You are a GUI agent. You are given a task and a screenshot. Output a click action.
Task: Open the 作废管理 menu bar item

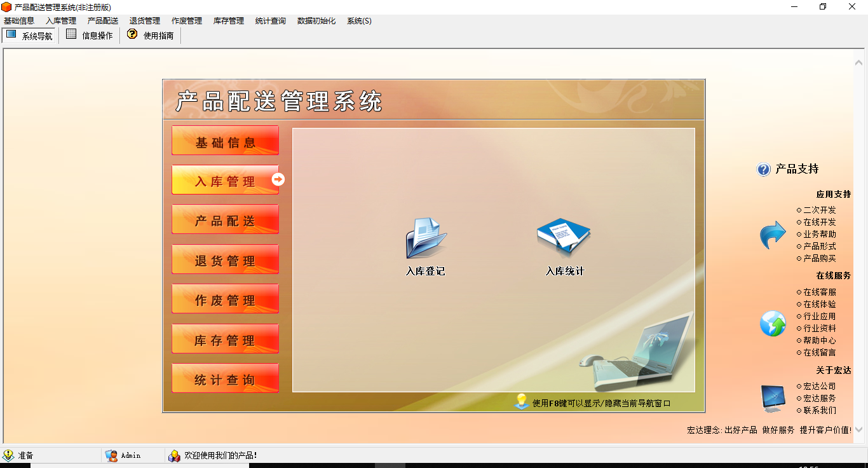coord(187,21)
